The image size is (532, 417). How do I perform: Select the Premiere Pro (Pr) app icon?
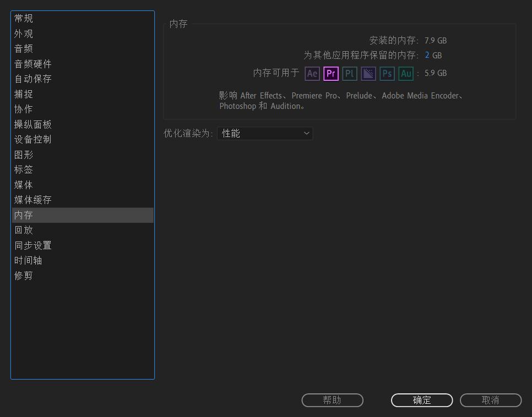(x=330, y=73)
